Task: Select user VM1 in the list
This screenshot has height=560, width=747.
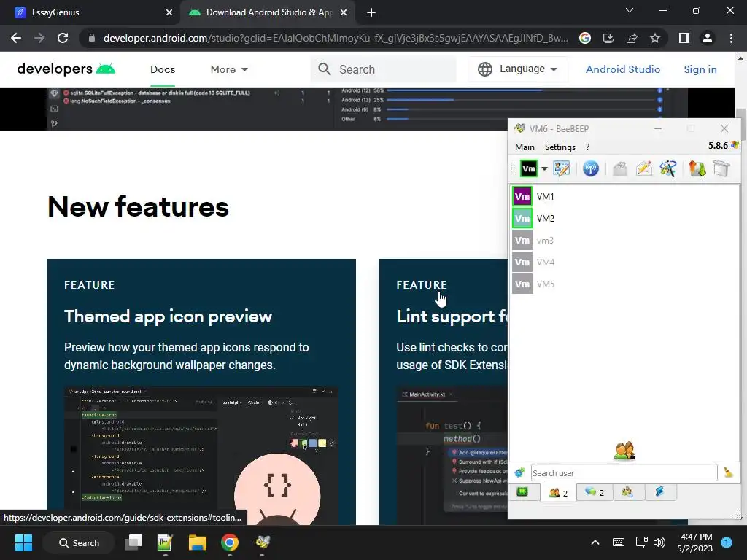Action: pos(624,196)
